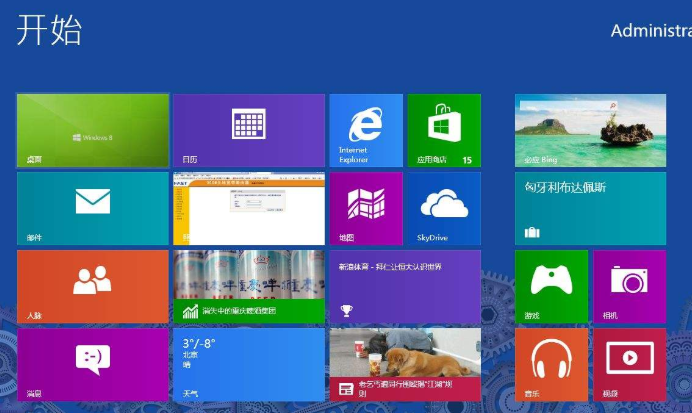Click the Administrator user account name
Screen dimensions: 692x413
pyautogui.click(x=650, y=31)
